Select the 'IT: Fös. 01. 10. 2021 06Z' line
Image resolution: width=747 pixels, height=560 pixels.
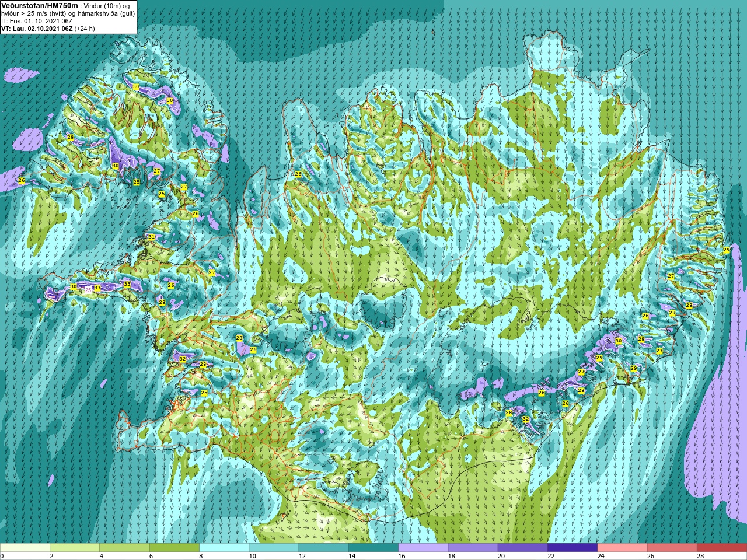[37, 21]
